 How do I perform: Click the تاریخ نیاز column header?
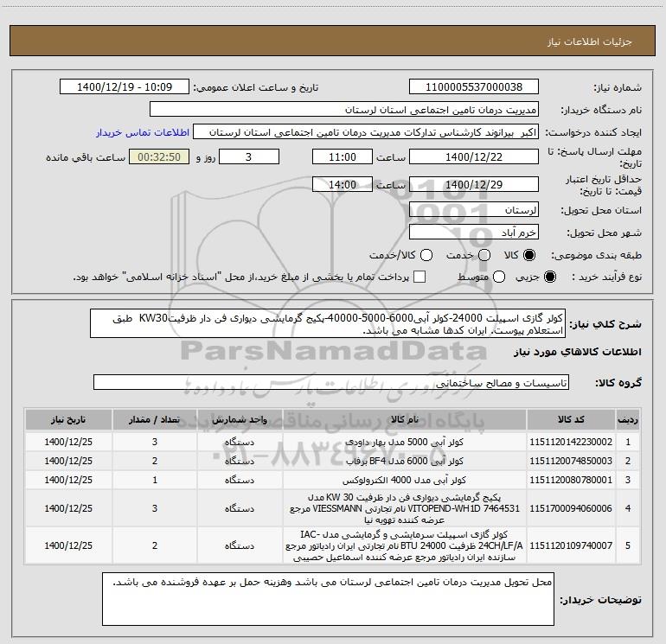coord(68,419)
